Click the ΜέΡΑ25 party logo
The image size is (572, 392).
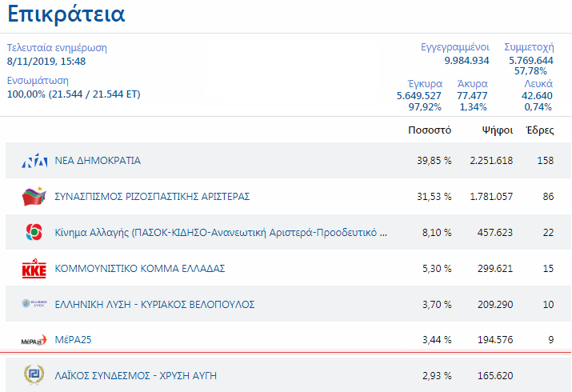pyautogui.click(x=34, y=340)
